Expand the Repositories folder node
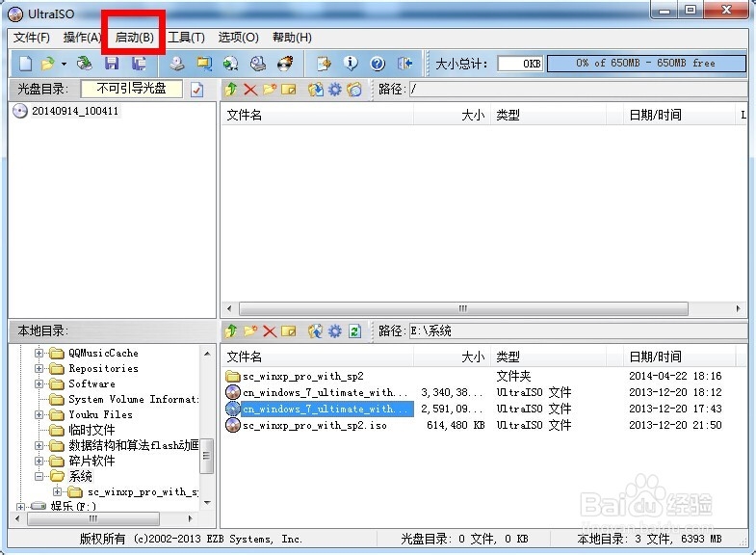Viewport: 756px width, 555px height. click(39, 368)
